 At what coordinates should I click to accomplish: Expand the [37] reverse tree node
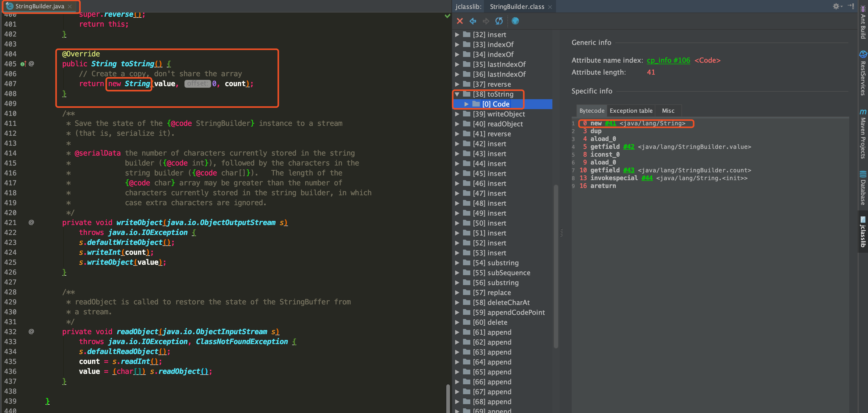tap(457, 85)
